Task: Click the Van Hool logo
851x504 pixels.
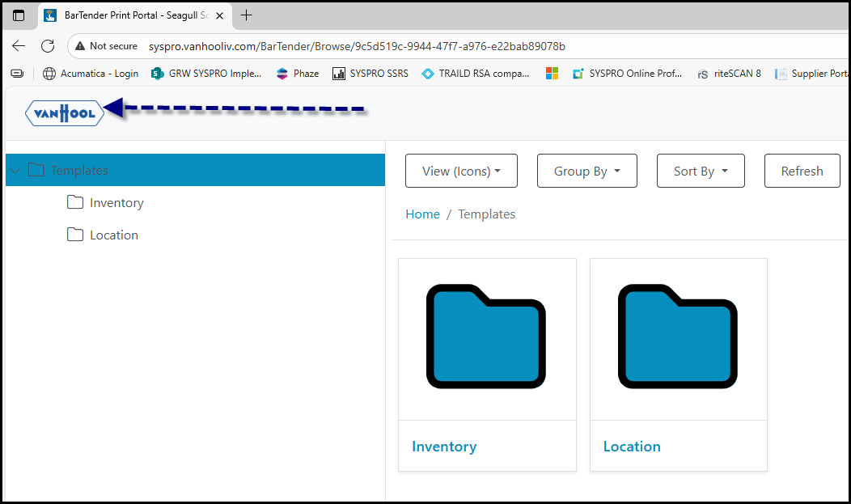Action: click(x=65, y=113)
